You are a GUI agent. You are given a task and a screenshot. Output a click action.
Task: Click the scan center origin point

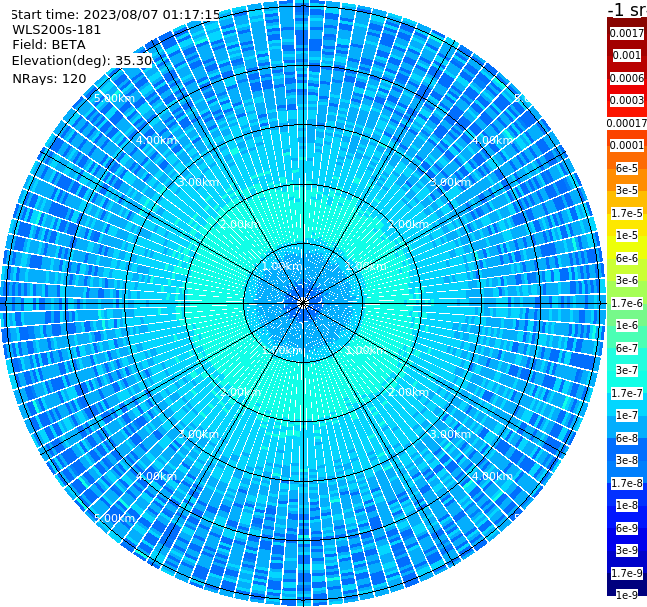tap(303, 304)
